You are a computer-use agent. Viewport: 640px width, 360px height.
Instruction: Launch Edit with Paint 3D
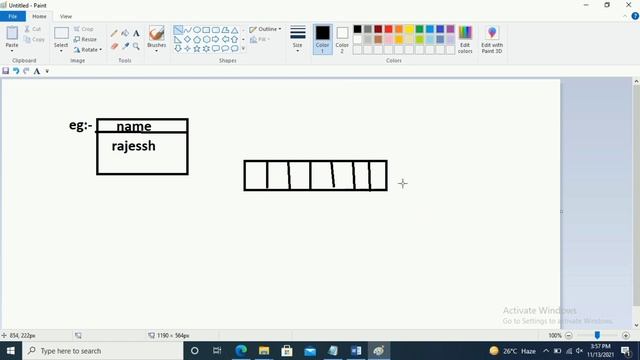[492, 39]
